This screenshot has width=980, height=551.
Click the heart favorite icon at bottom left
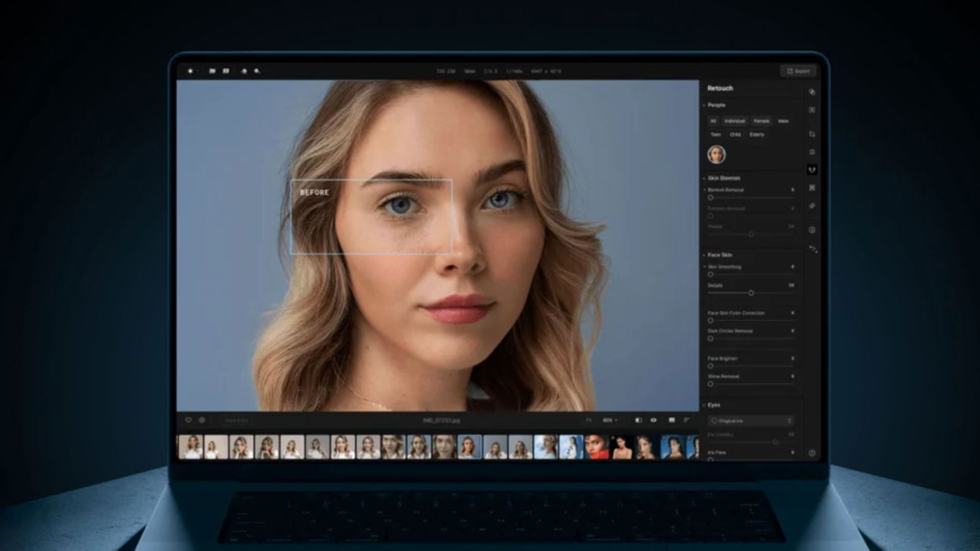tap(187, 420)
